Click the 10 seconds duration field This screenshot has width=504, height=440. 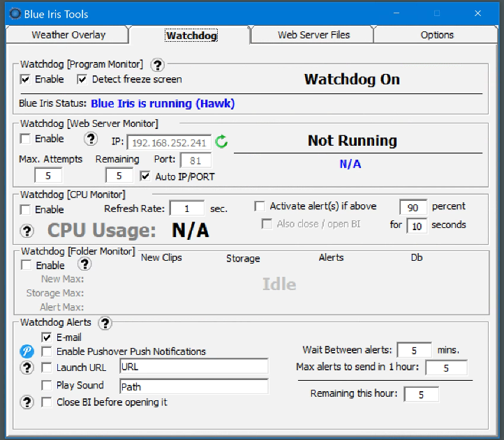point(417,226)
